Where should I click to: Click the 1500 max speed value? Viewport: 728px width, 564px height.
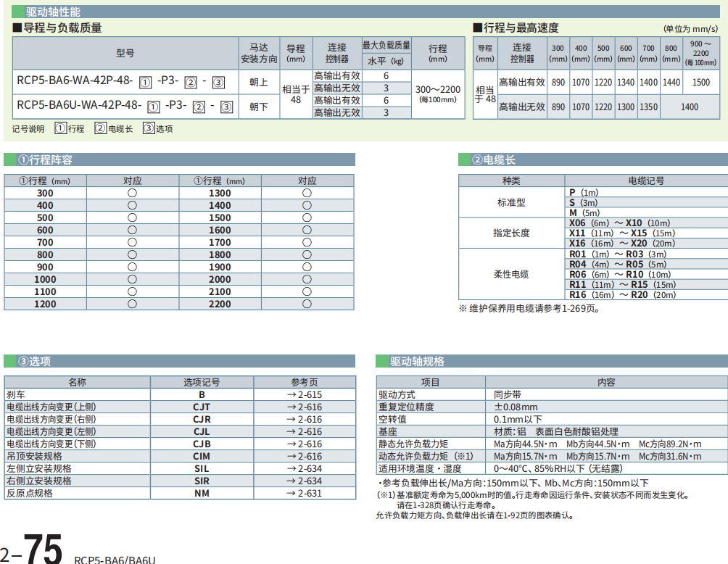(701, 82)
